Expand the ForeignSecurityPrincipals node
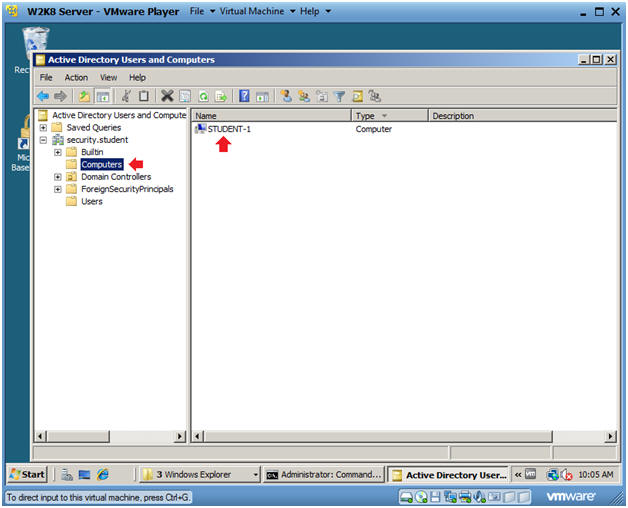The image size is (628, 508). click(58, 189)
